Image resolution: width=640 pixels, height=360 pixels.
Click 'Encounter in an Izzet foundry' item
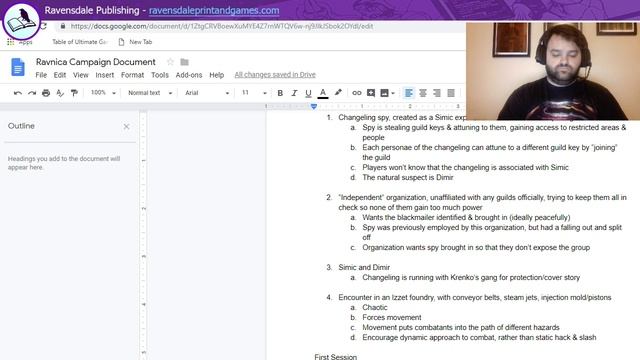coord(475,298)
